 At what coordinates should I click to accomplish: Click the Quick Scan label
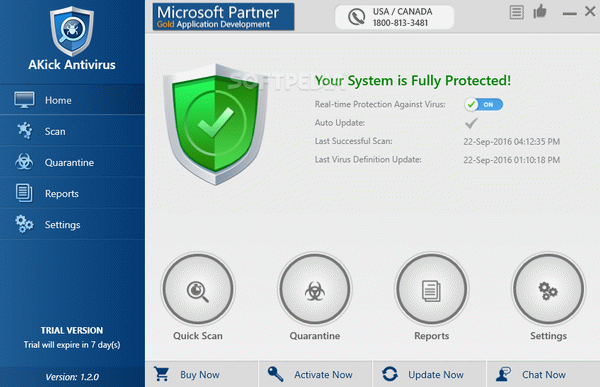(197, 336)
